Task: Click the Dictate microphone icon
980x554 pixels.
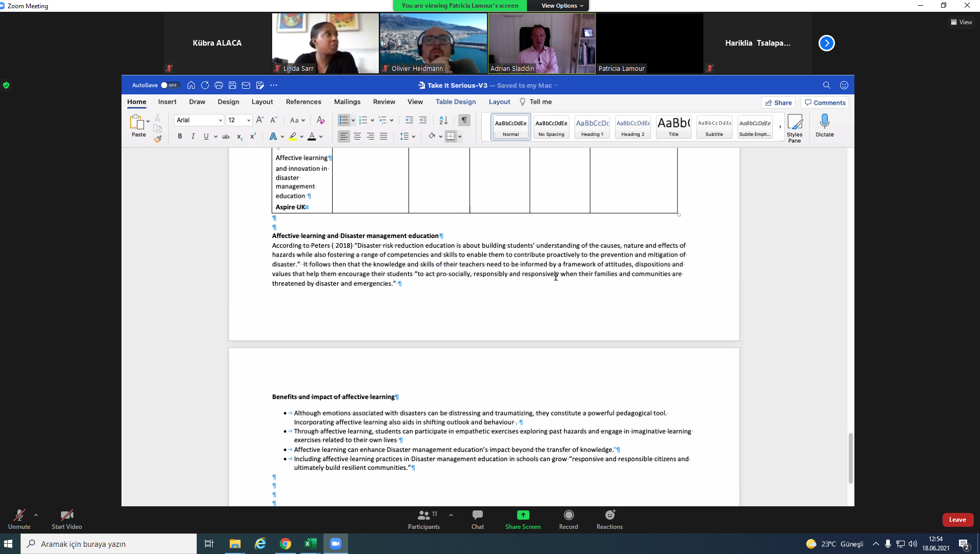Action: coord(824,125)
